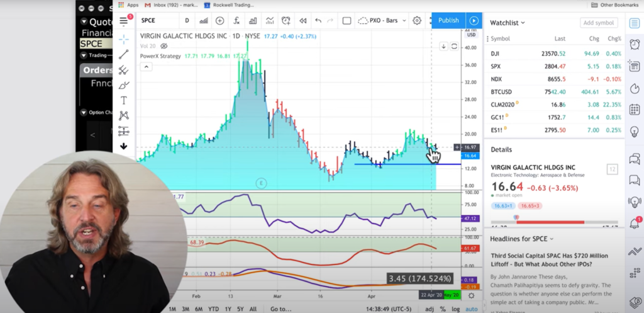Select the 6M time range
The height and width of the screenshot is (313, 644).
click(x=199, y=309)
